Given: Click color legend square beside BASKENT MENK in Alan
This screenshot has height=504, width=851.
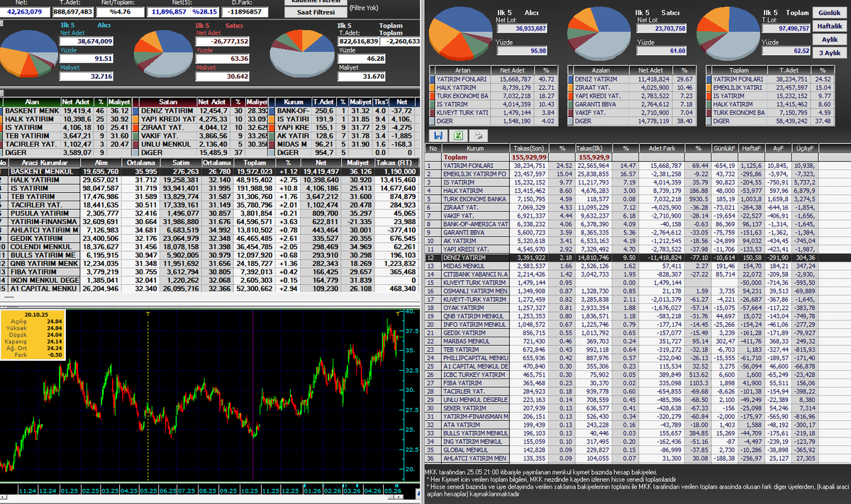Looking at the screenshot, I should click(x=2, y=111).
